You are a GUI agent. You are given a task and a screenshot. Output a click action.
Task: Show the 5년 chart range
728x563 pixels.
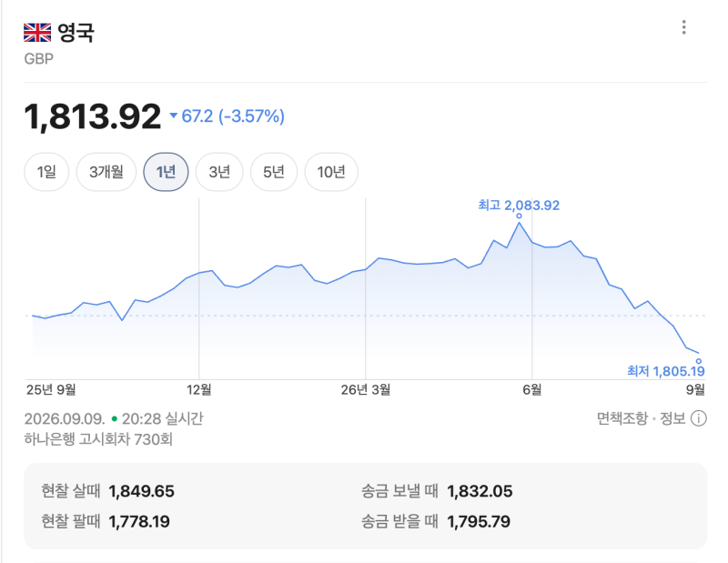(274, 172)
